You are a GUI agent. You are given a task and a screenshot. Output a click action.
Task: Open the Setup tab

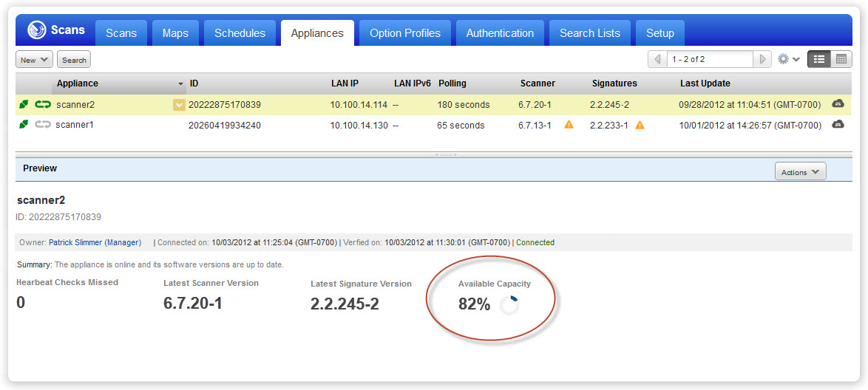click(x=660, y=33)
